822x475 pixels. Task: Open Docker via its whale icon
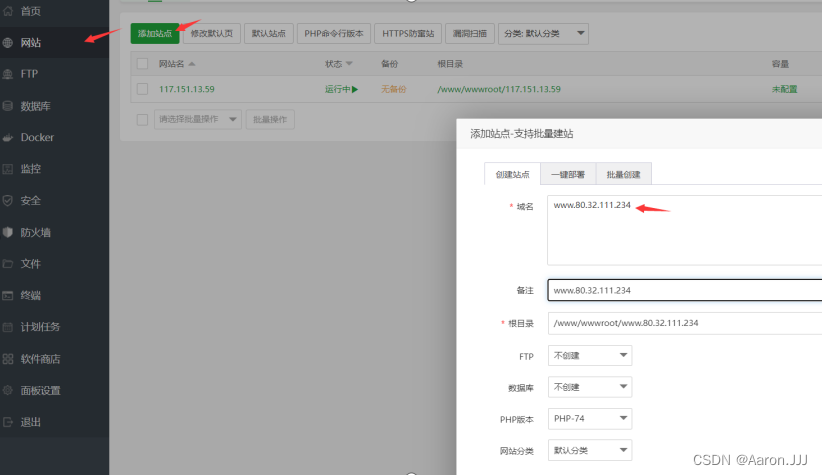[x=9, y=137]
